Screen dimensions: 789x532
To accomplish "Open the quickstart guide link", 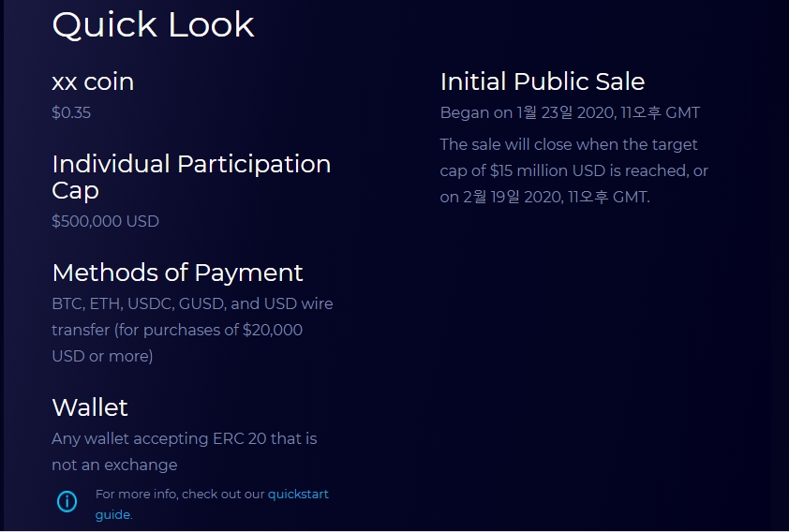I will [x=298, y=495].
